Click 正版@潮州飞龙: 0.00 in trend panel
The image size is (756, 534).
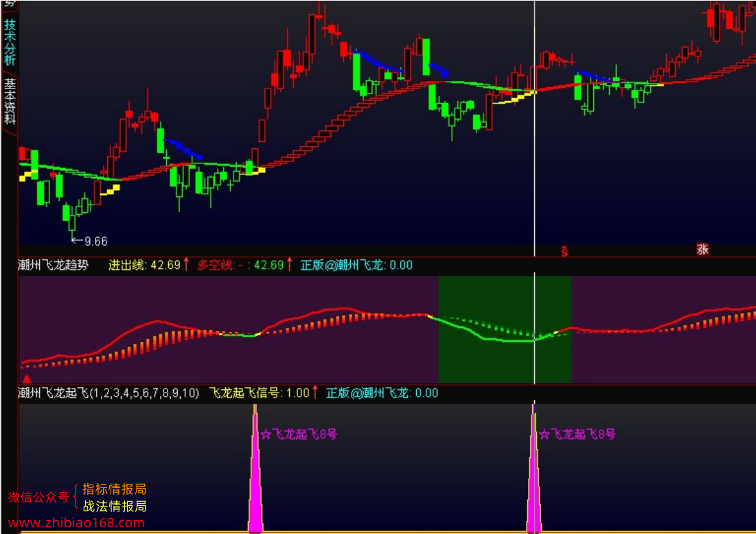point(356,265)
